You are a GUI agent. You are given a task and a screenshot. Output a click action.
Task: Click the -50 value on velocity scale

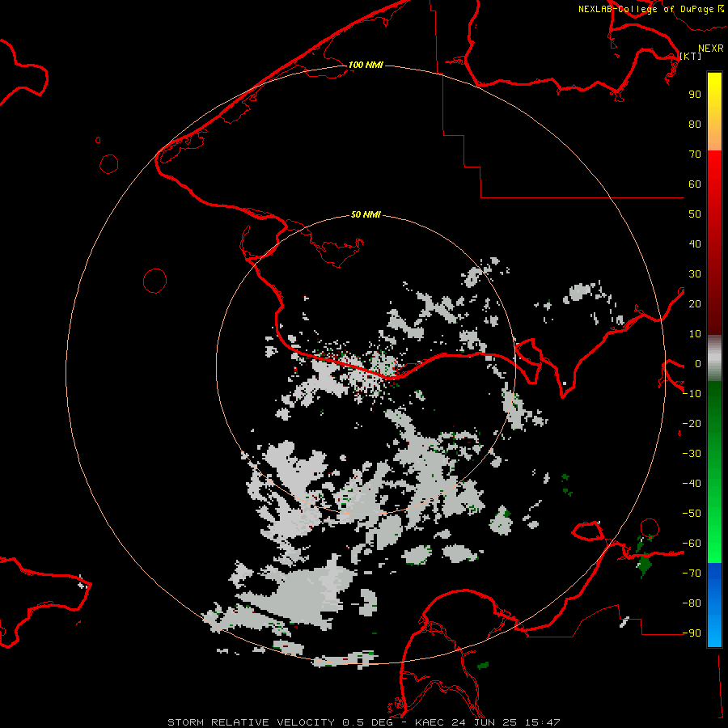(692, 514)
